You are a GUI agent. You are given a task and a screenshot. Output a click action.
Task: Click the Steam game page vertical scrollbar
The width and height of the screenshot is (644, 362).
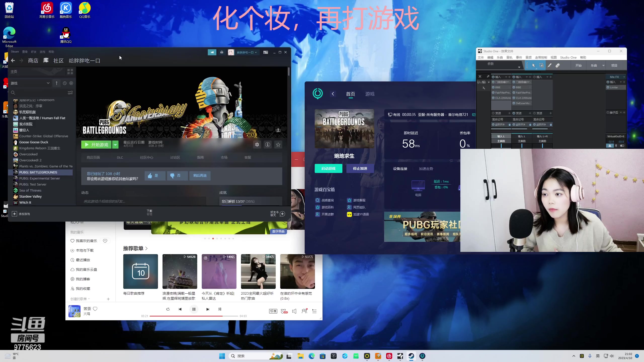point(289,71)
